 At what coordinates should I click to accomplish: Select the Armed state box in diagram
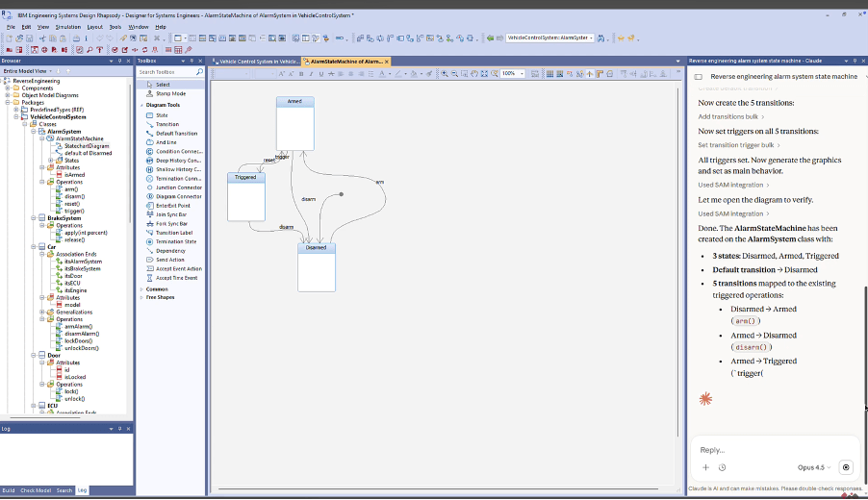[295, 123]
